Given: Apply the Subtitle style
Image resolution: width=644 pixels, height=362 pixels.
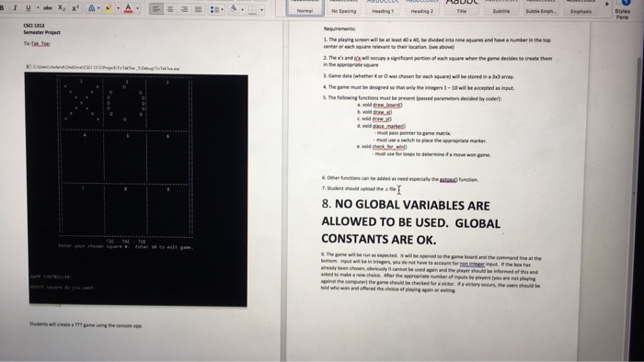Looking at the screenshot, I should tap(501, 8).
